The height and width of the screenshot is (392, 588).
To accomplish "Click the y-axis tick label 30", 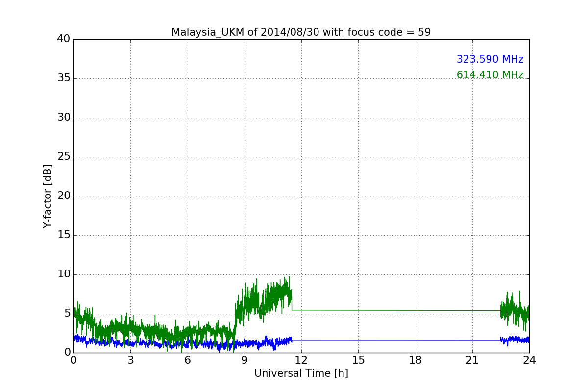I will click(x=64, y=118).
